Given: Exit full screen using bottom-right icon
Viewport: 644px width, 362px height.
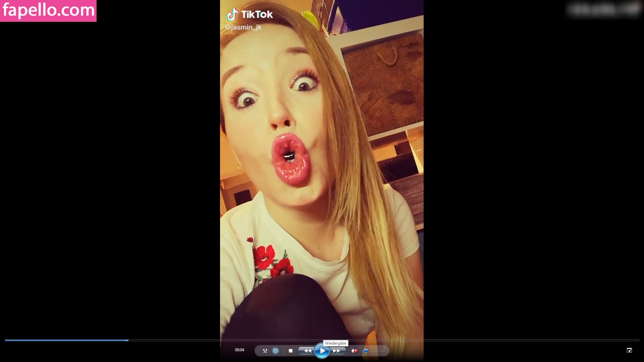Looking at the screenshot, I should coord(629,350).
